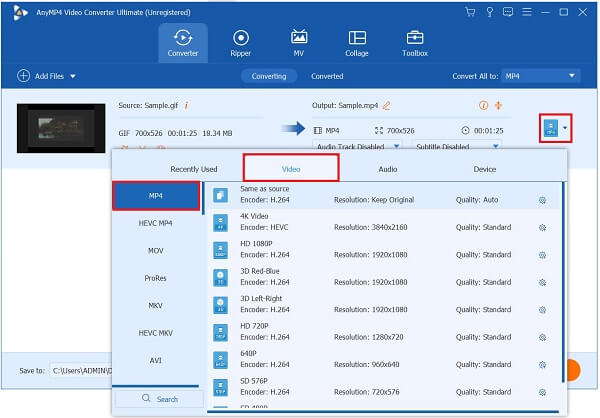Click the orange add/enhance icon next to output
Image resolution: width=600 pixels, height=418 pixels.
pos(498,105)
